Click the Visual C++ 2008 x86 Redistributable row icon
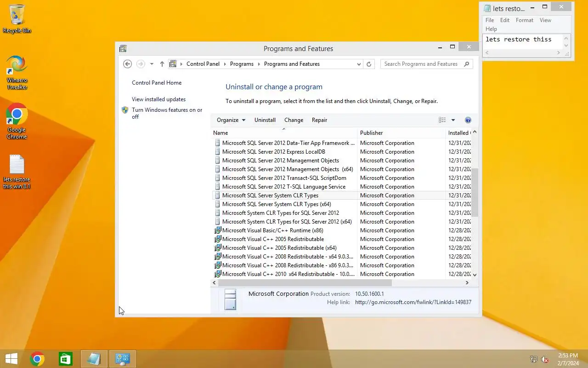Screen dimensions: 588x368 coord(218,265)
